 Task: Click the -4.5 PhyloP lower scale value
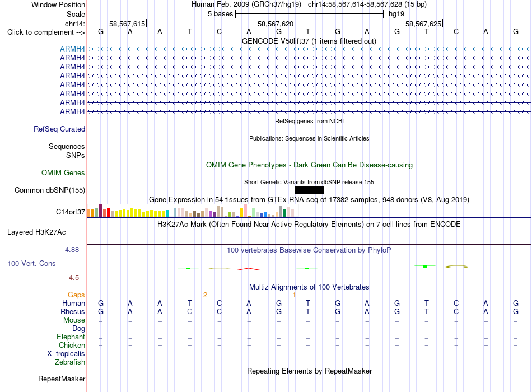73,278
